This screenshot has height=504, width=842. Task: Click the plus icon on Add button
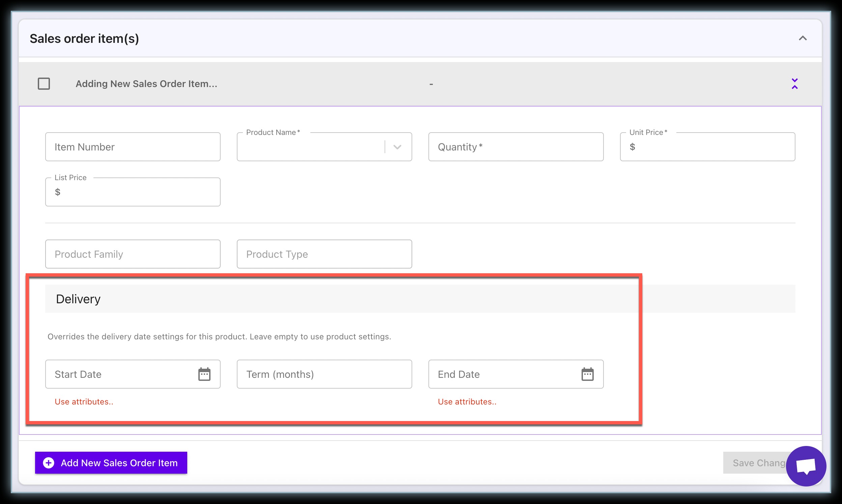click(x=49, y=463)
